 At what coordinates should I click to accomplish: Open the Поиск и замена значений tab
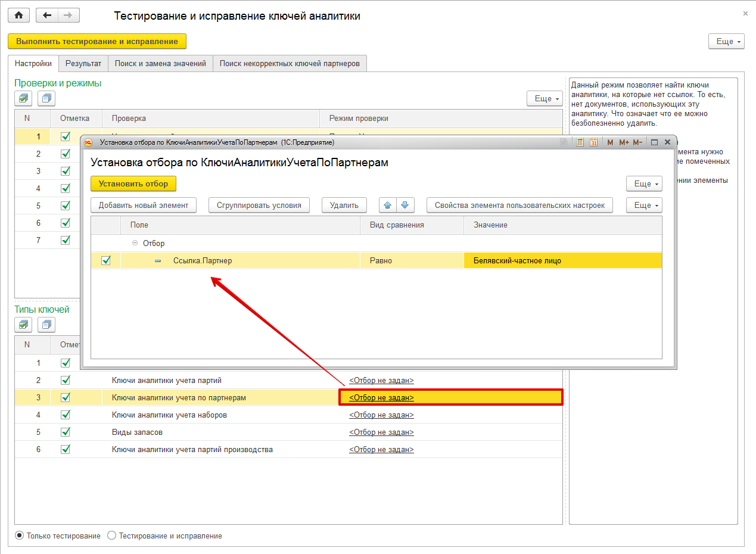(x=160, y=63)
